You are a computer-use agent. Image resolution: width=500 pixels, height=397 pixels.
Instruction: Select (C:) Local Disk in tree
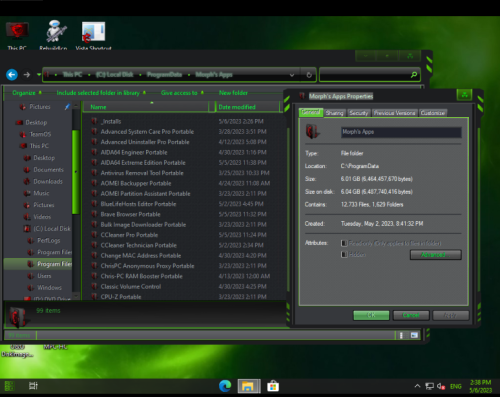point(52,229)
